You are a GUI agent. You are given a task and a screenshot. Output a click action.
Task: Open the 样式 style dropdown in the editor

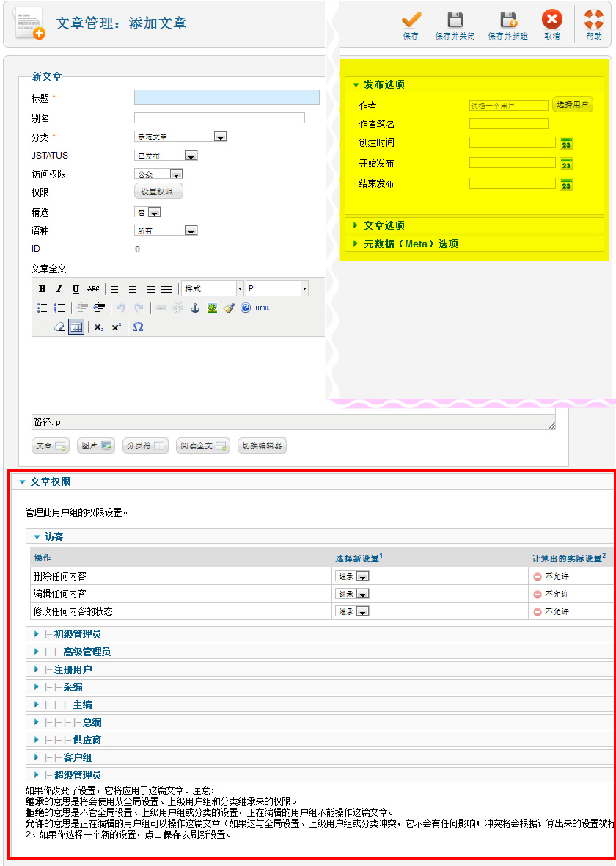point(213,288)
